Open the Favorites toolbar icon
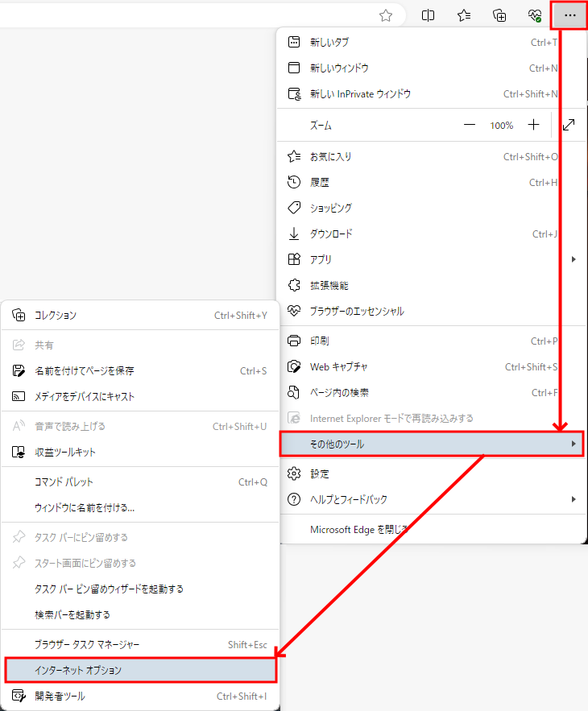 click(x=464, y=15)
